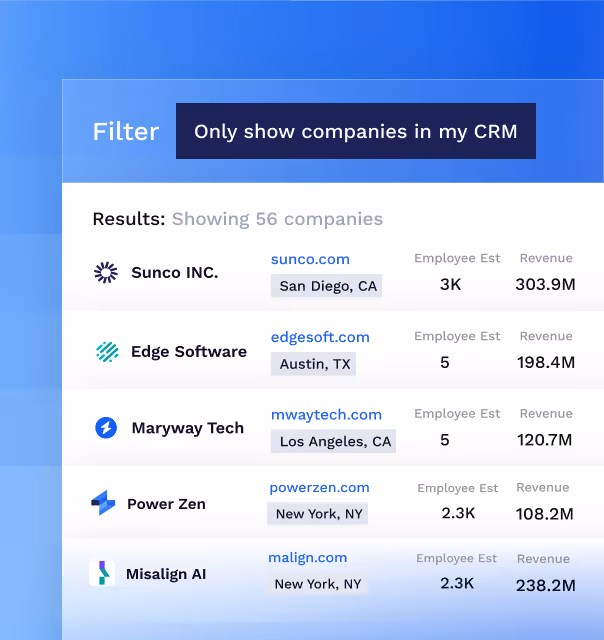Viewport: 604px width, 640px height.
Task: Click 'Showing 56 companies' results text
Action: click(278, 219)
